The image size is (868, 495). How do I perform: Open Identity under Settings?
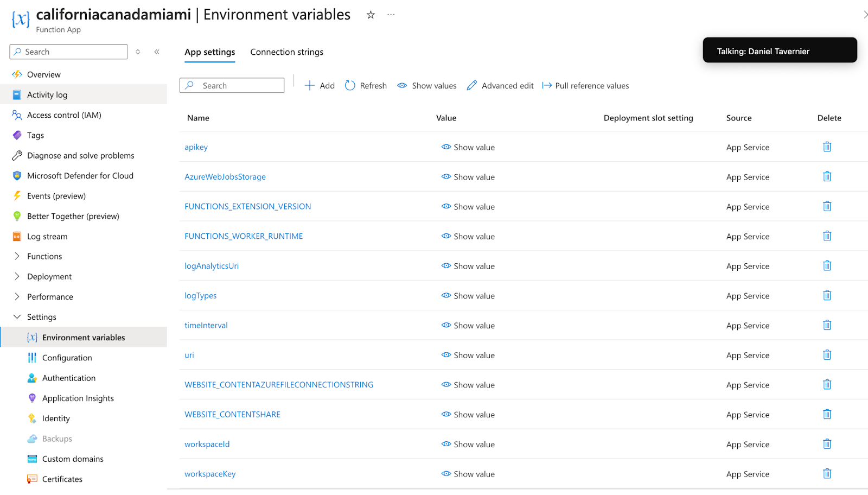[56, 418]
